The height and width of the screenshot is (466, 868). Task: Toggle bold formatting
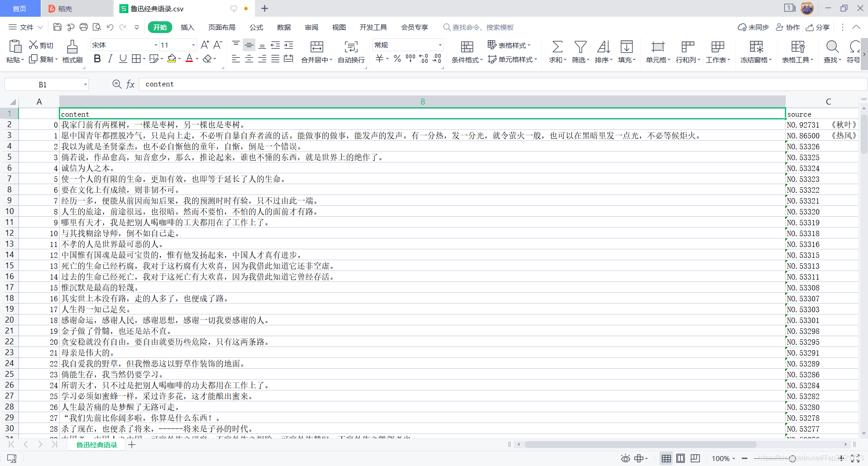[97, 58]
